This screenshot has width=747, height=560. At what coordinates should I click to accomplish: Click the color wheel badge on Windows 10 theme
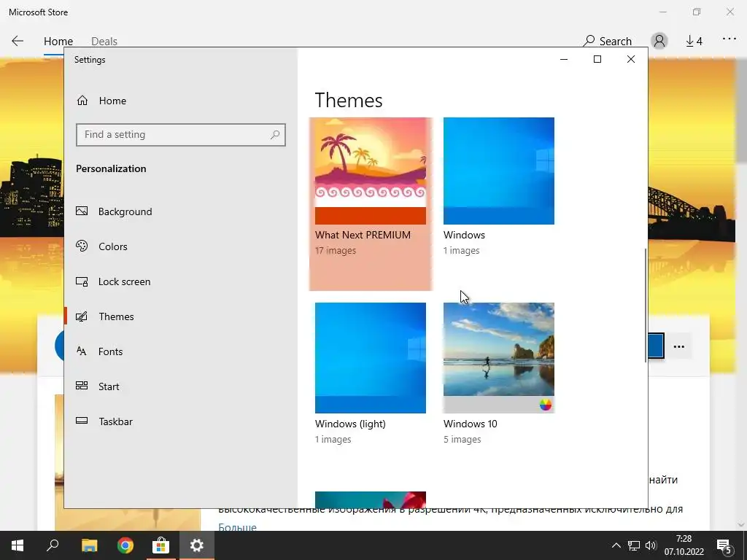(x=546, y=405)
